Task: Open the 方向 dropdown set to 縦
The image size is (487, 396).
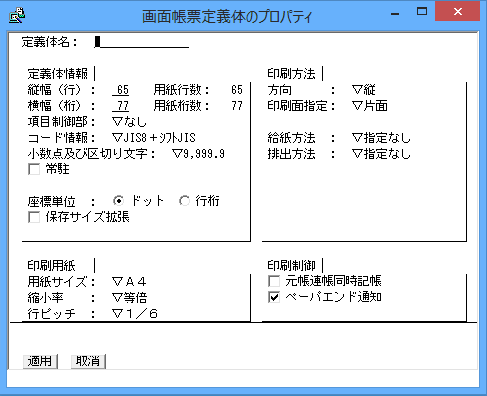Action: click(x=364, y=90)
